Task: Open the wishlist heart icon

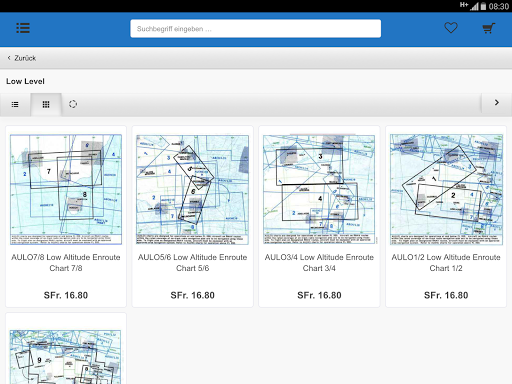Action: (x=451, y=28)
